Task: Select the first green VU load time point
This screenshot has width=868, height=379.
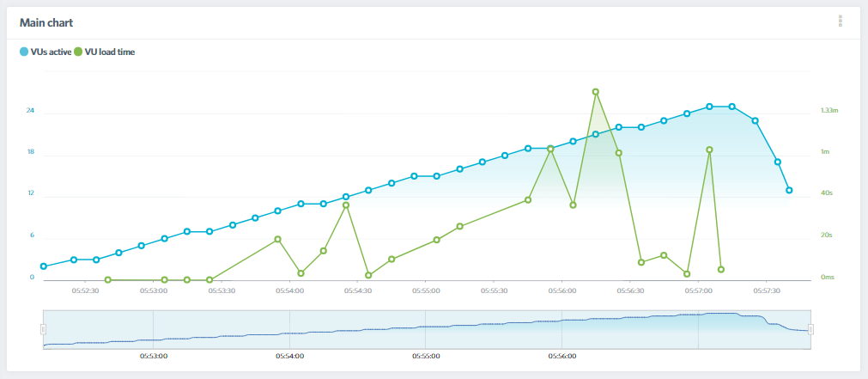Action: (x=108, y=280)
